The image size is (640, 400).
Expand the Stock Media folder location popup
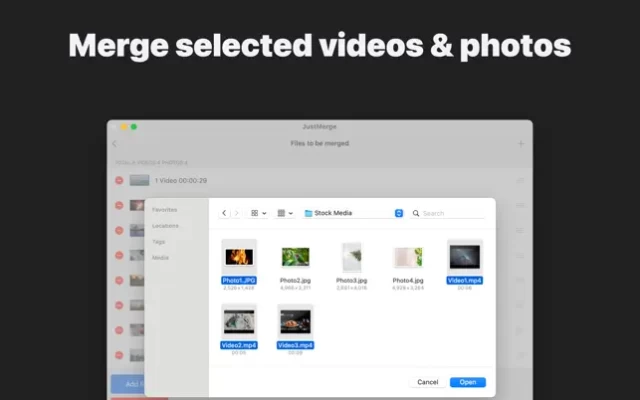[x=399, y=213]
